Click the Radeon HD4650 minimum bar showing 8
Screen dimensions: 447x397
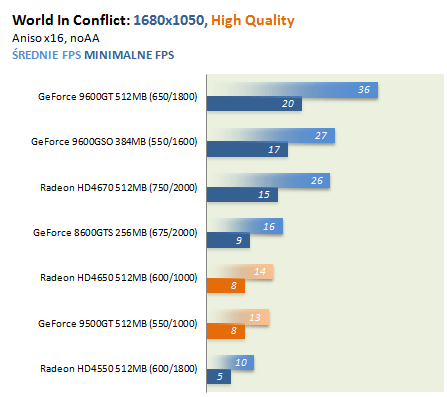pyautogui.click(x=226, y=286)
